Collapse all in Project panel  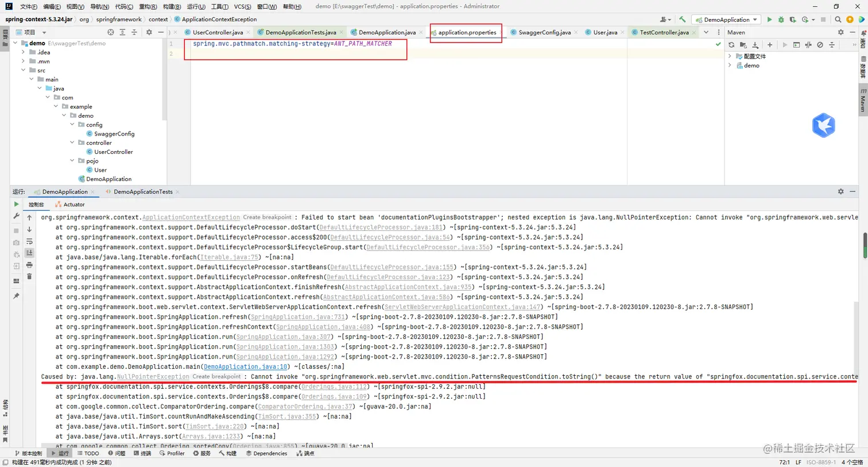click(134, 32)
